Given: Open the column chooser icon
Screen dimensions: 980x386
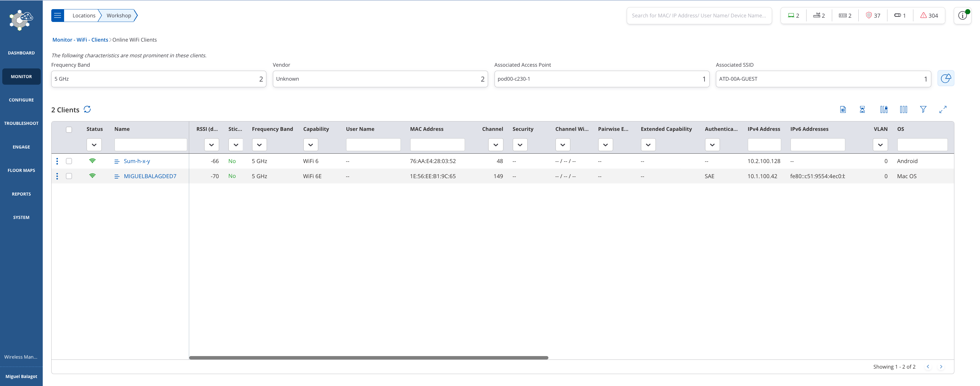Looking at the screenshot, I should pyautogui.click(x=904, y=110).
